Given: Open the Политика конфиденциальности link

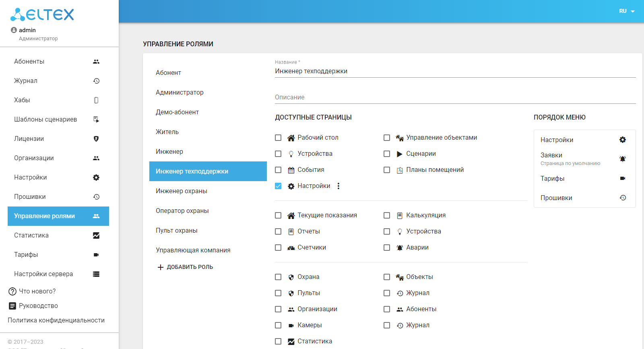Looking at the screenshot, I should [x=56, y=320].
